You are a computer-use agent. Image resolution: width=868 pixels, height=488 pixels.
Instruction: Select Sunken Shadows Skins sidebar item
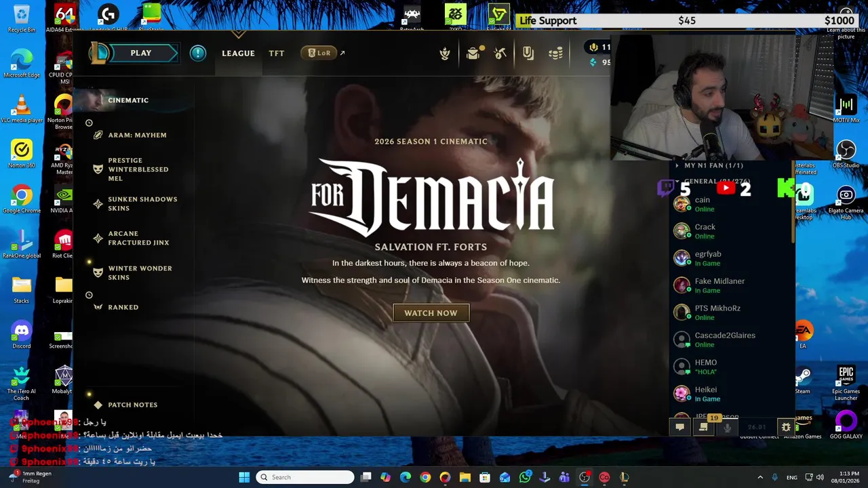(x=134, y=204)
